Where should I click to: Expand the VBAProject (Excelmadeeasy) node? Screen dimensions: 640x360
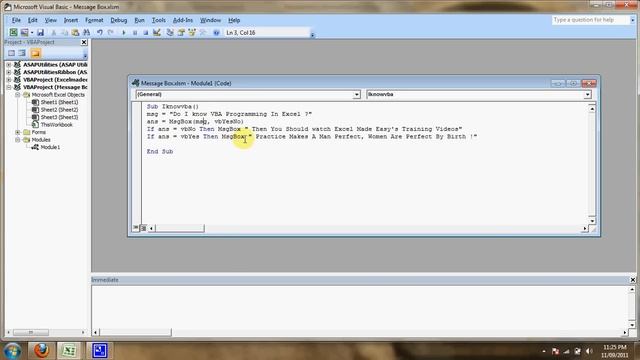tap(9, 80)
